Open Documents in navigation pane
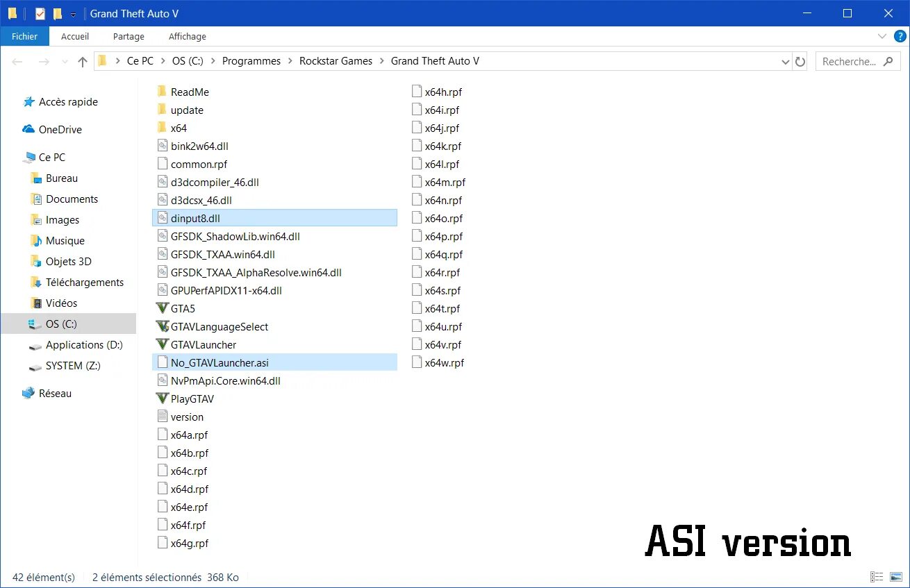910x588 pixels. click(72, 199)
